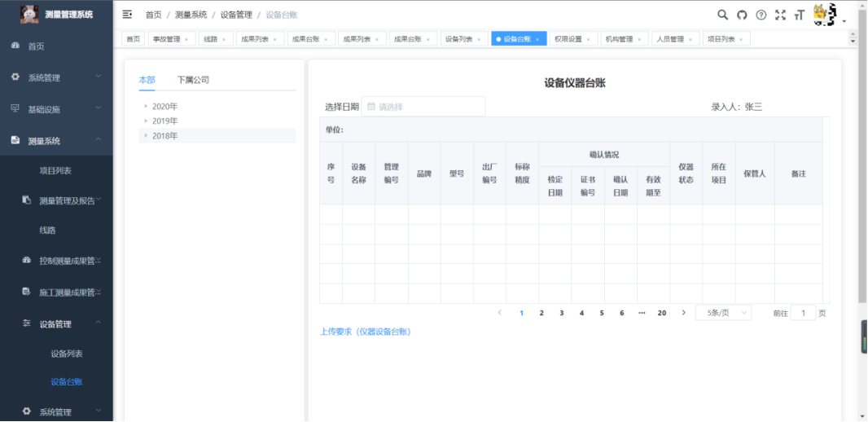Toggle the sidebar collapse hamburger icon
The height and width of the screenshot is (422, 868).
point(127,15)
